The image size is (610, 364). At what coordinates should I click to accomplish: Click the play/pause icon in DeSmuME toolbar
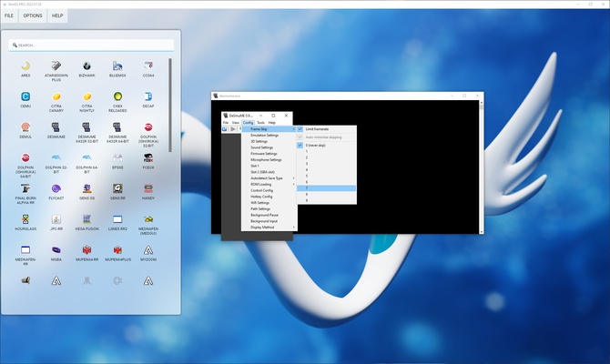tap(233, 129)
